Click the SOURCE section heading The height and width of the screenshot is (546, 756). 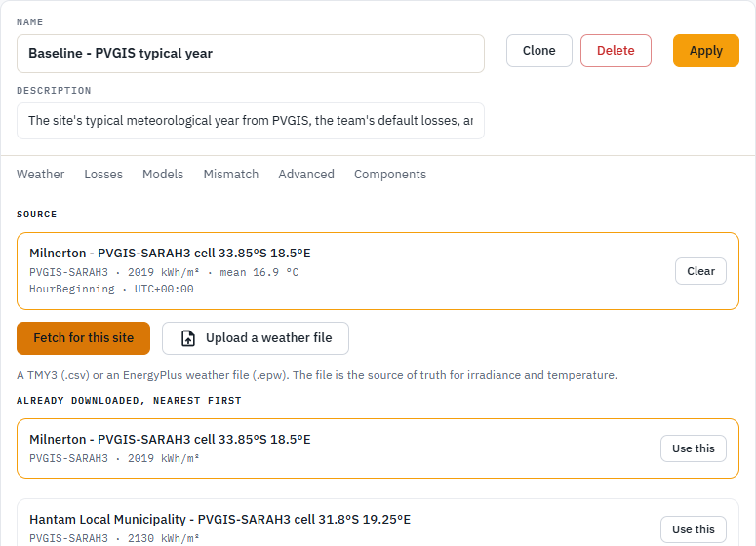coord(37,214)
